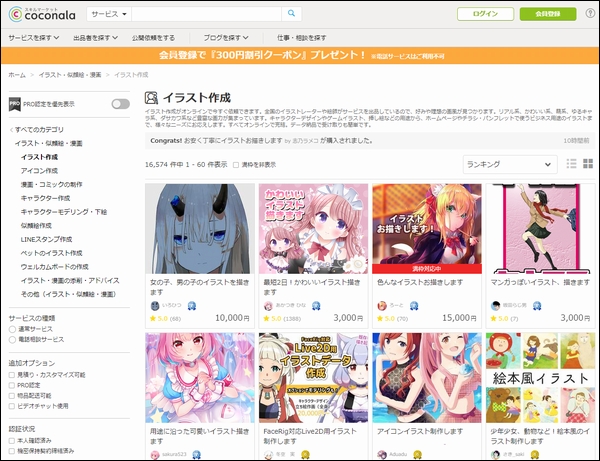The width and height of the screenshot is (600, 461).
Task: Click rank badge on マンガっぽいイラスト card
Action: [537, 305]
